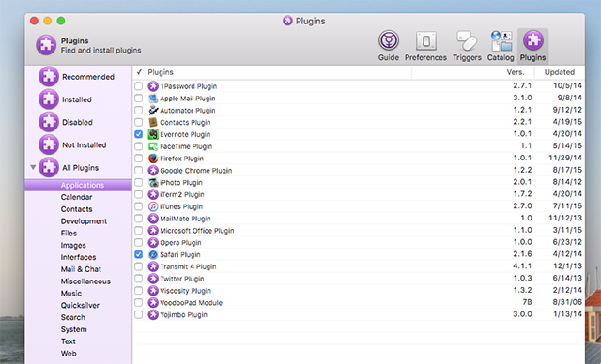Viewport: 601px width, 364px height.
Task: Click the Safari Plugin compass icon
Action: pos(153,254)
